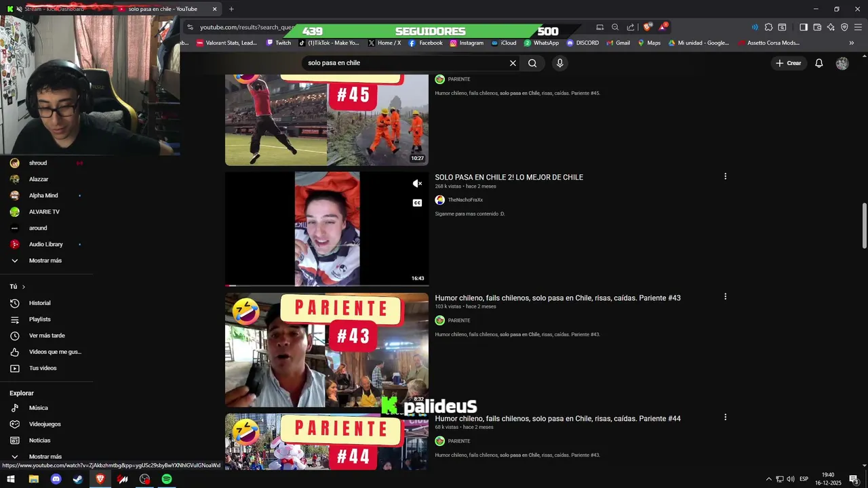This screenshot has width=868, height=488.
Task: Open the notifications bell
Action: pyautogui.click(x=819, y=63)
